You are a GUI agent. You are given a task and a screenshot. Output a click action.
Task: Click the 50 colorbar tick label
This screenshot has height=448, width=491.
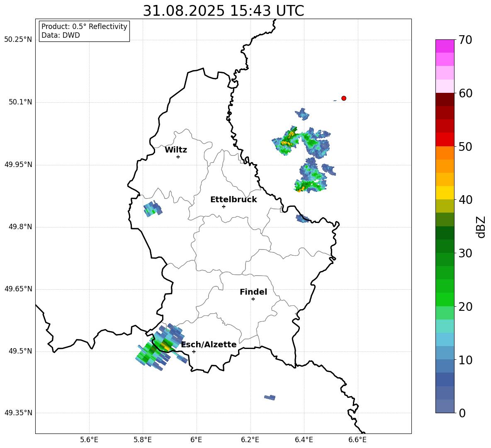point(465,147)
